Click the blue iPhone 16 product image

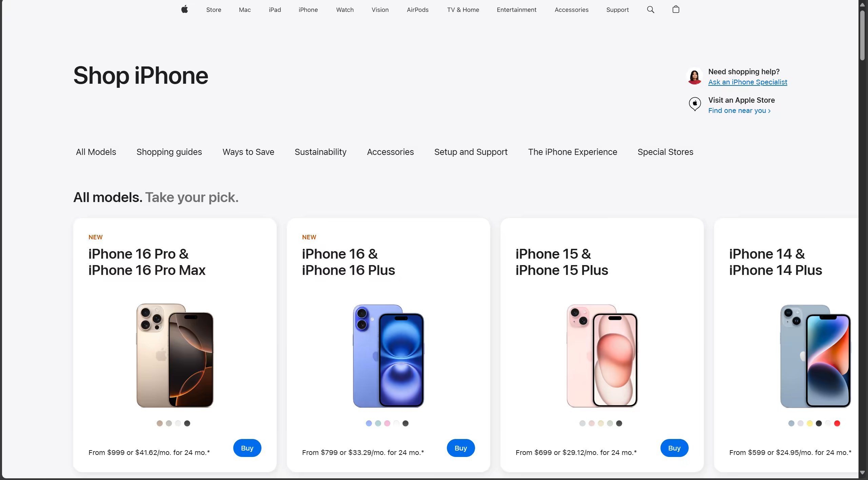point(389,356)
